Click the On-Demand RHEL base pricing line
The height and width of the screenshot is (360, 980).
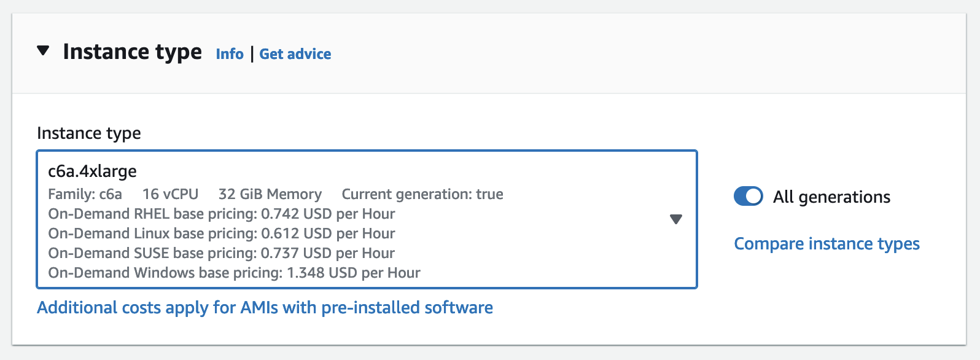click(222, 214)
